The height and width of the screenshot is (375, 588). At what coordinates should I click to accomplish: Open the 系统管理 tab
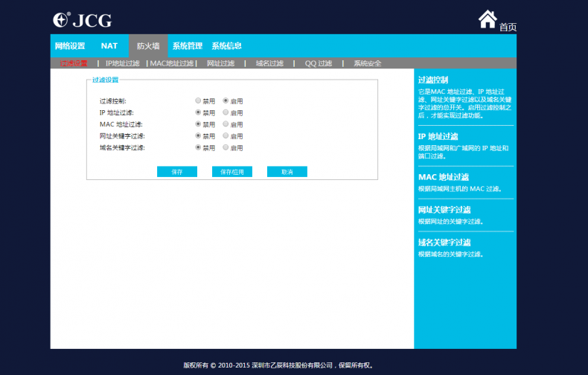tap(188, 45)
